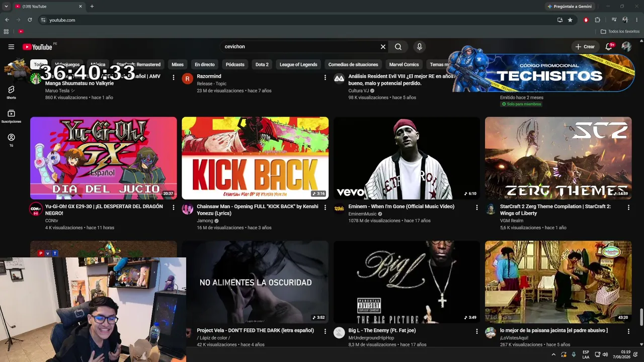Click Pregúntale a Gemini button
Viewport: 644px width, 362px height.
pyautogui.click(x=569, y=7)
